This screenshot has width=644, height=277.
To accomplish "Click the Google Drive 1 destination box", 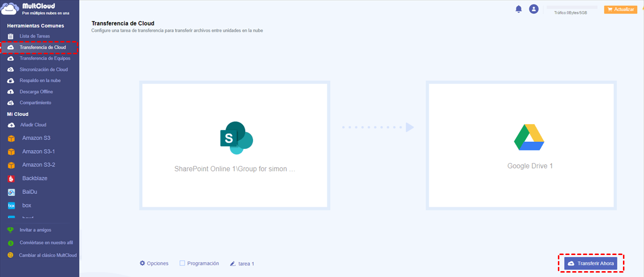I will click(x=521, y=146).
